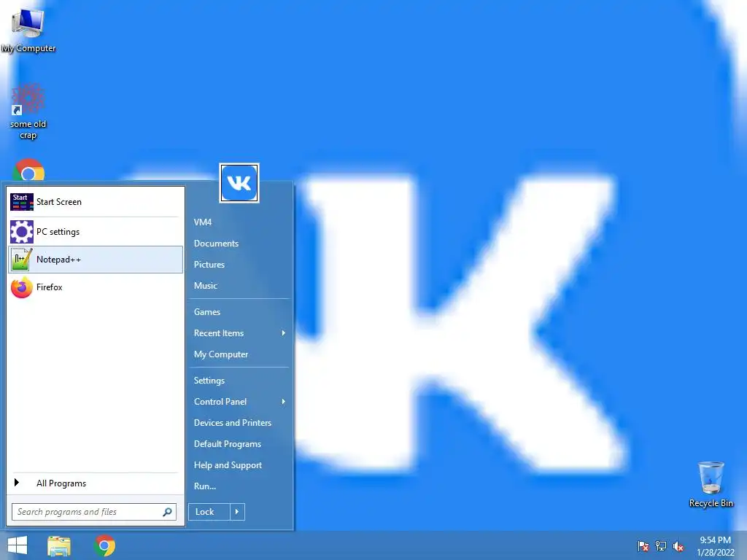The image size is (747, 560).
Task: Click the VK user account picture
Action: [239, 183]
